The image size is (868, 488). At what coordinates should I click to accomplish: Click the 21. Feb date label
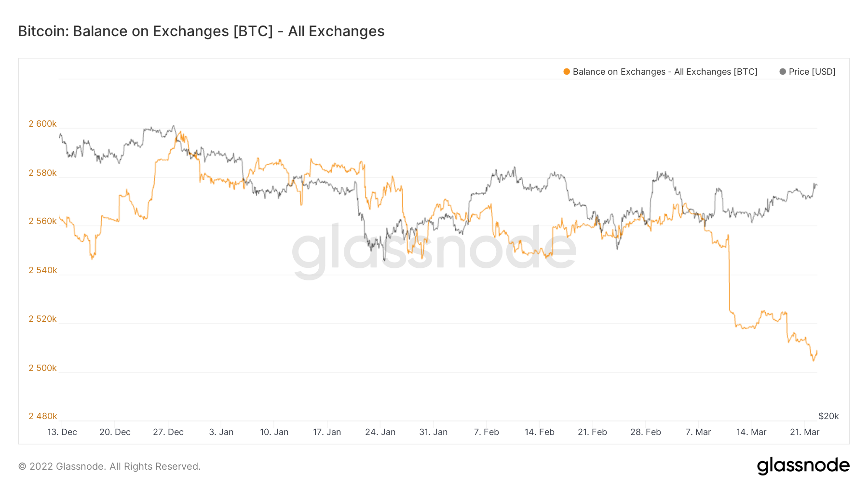click(592, 432)
